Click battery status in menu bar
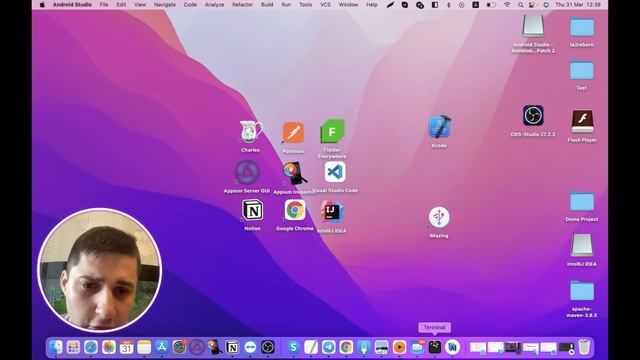The height and width of the screenshot is (360, 640). pyautogui.click(x=491, y=5)
